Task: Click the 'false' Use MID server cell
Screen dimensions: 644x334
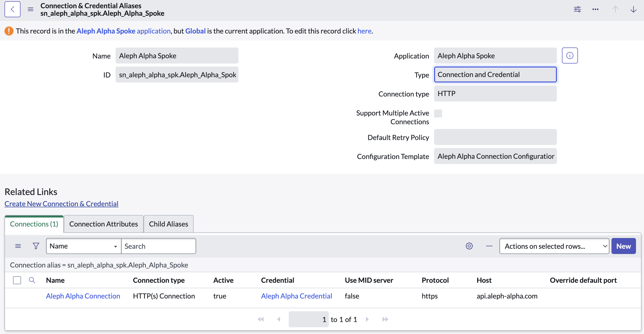Action: (352, 296)
